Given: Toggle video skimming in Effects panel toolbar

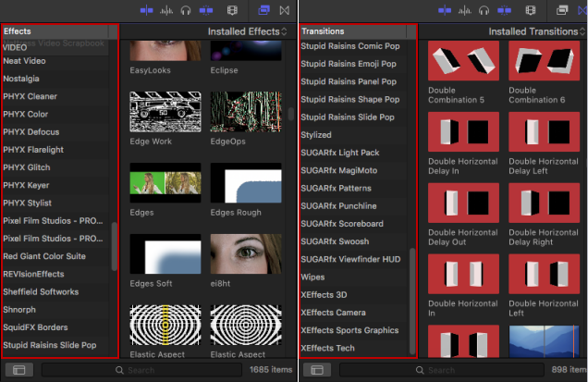Looking at the screenshot, I should [x=146, y=10].
